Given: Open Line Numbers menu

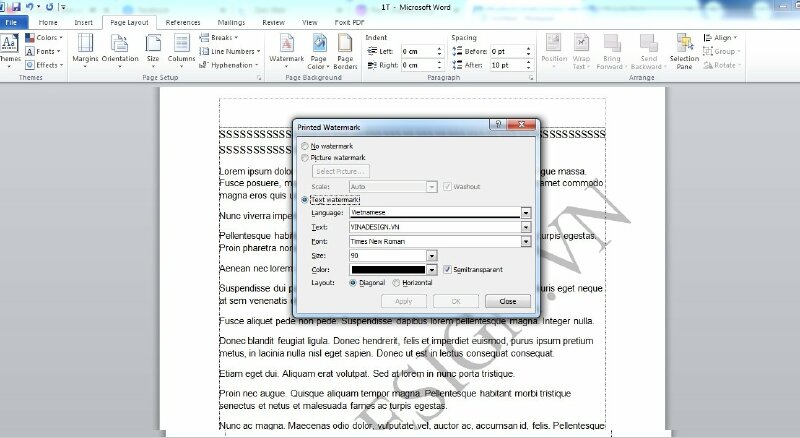Looking at the screenshot, I should tap(230, 51).
